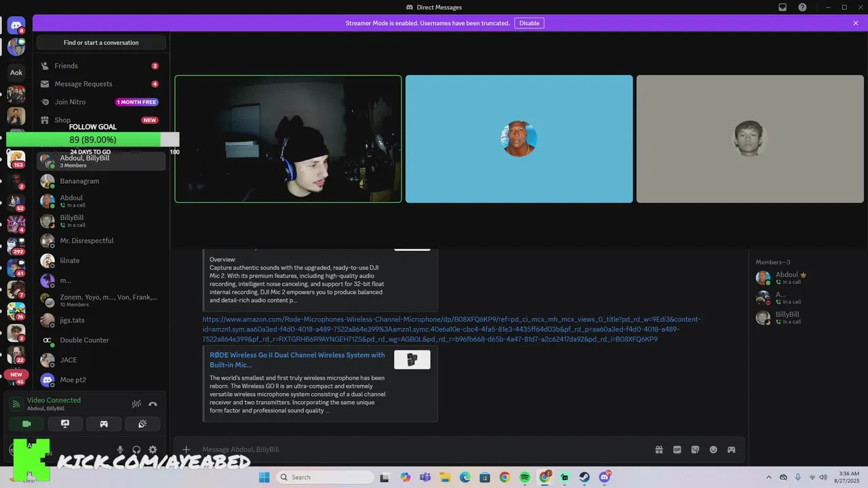Open Bananagram direct message
This screenshot has width=868, height=488.
[101, 181]
